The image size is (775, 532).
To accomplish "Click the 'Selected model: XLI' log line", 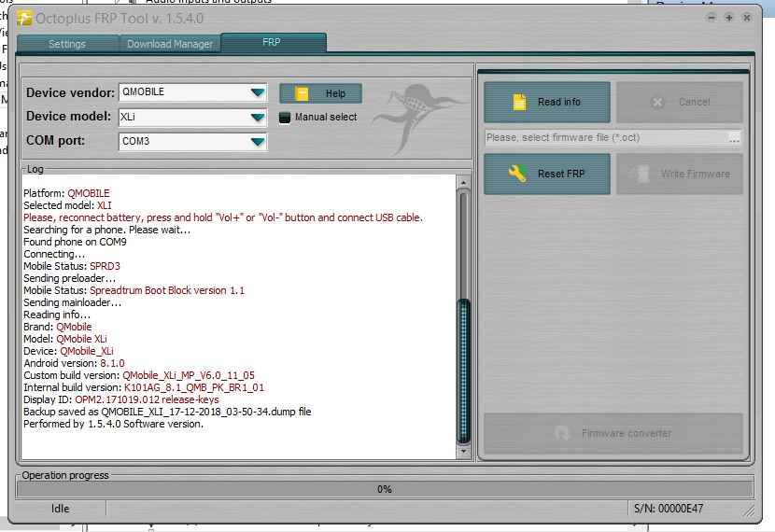I will click(x=68, y=205).
